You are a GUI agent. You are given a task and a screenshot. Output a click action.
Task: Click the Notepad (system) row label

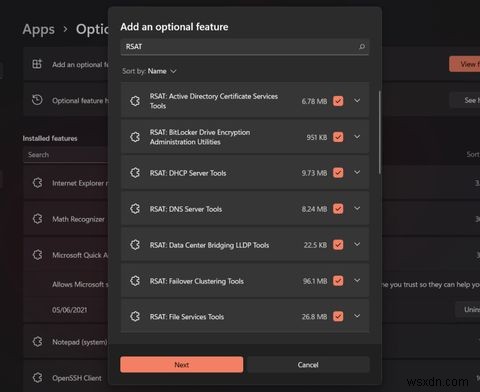[x=80, y=342]
